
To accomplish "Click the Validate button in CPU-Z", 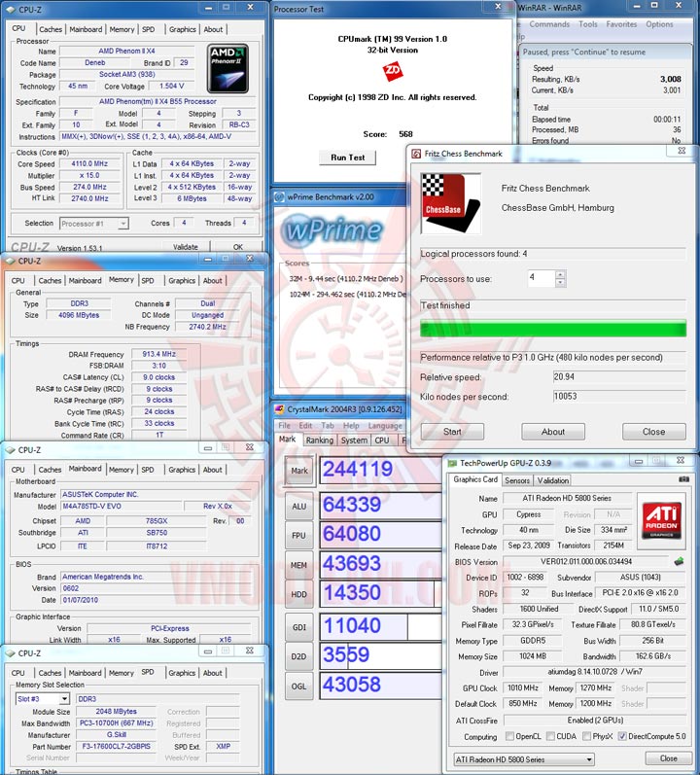I will point(186,247).
